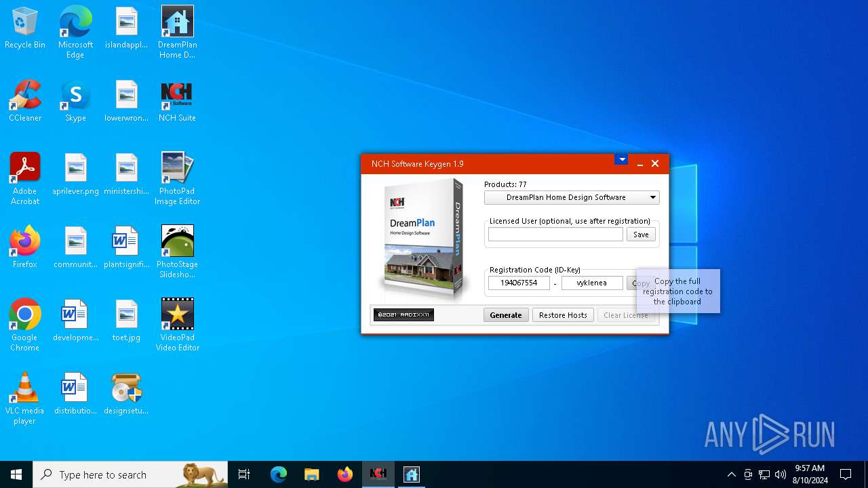
Task: Close the NCH Software Keygen window
Action: [655, 163]
